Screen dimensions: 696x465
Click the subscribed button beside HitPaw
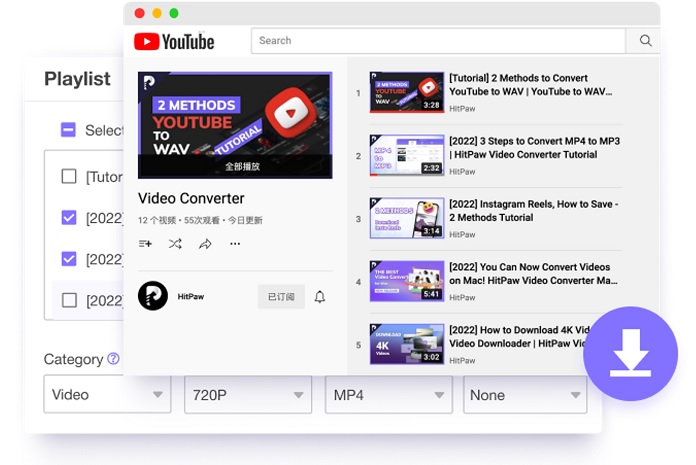[x=281, y=296]
